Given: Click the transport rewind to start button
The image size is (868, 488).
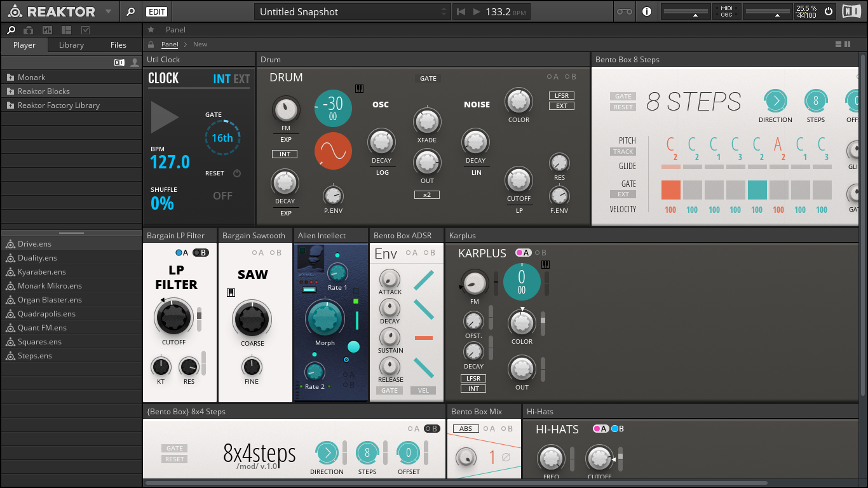Looking at the screenshot, I should point(461,11).
